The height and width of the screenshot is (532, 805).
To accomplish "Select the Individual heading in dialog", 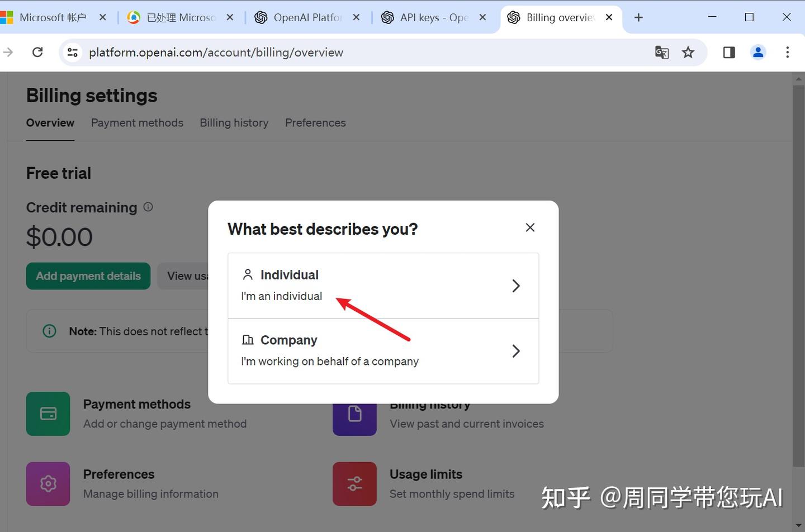I will coord(290,275).
